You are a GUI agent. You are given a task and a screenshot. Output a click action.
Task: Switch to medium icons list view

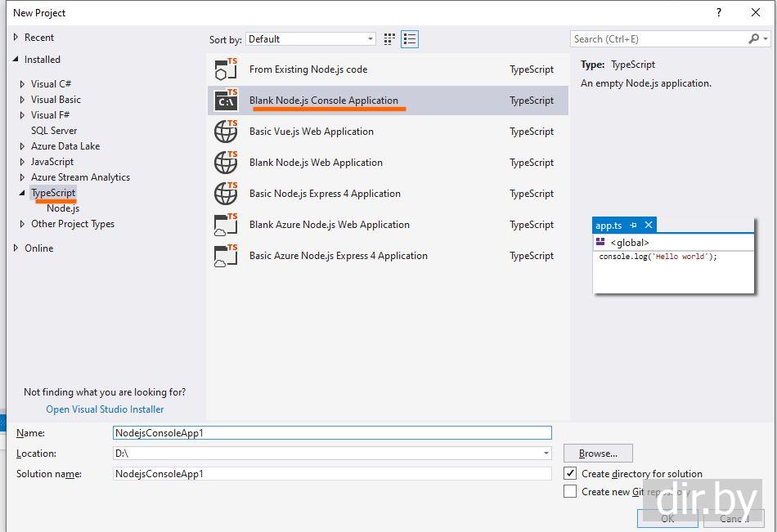[410, 39]
